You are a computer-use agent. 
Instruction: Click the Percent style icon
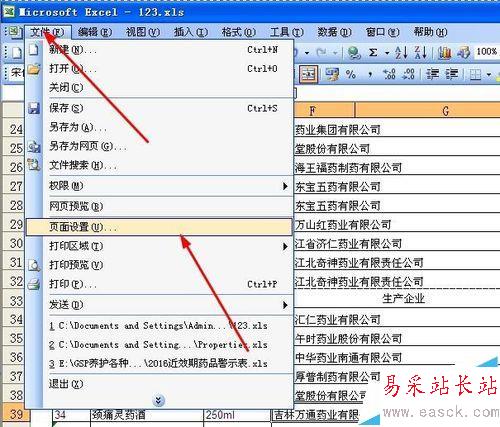click(351, 74)
